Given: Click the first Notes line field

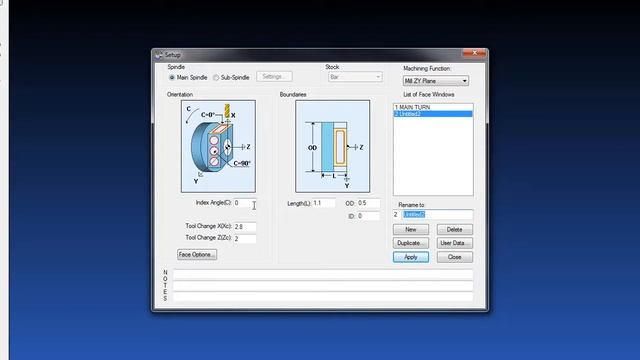Looking at the screenshot, I should click(323, 274).
